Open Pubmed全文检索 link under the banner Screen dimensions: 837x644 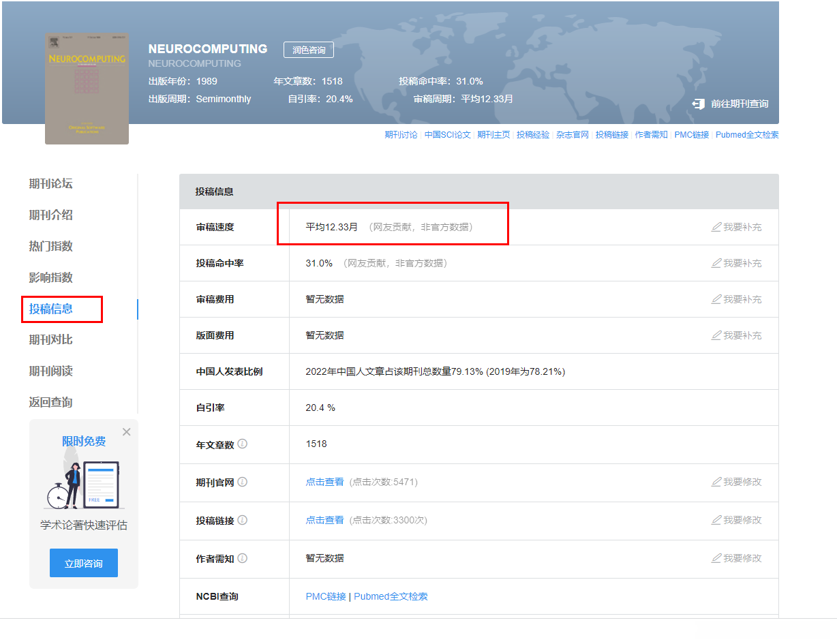[747, 135]
